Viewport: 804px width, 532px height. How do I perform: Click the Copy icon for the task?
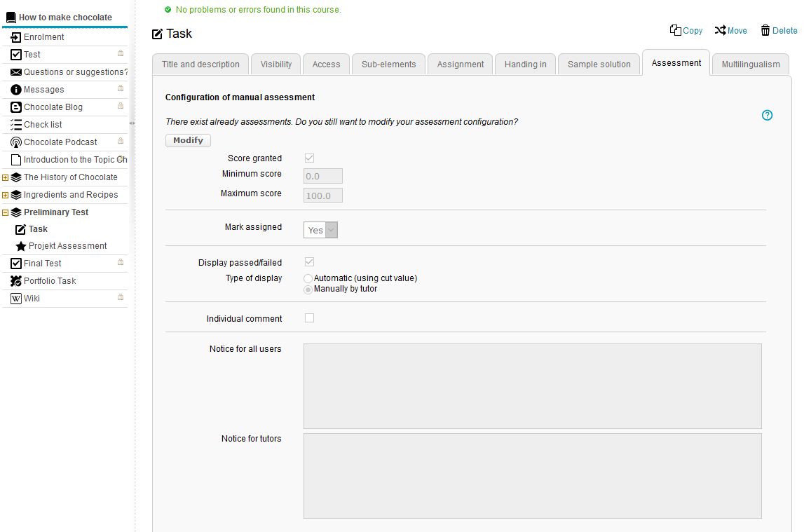tap(676, 30)
